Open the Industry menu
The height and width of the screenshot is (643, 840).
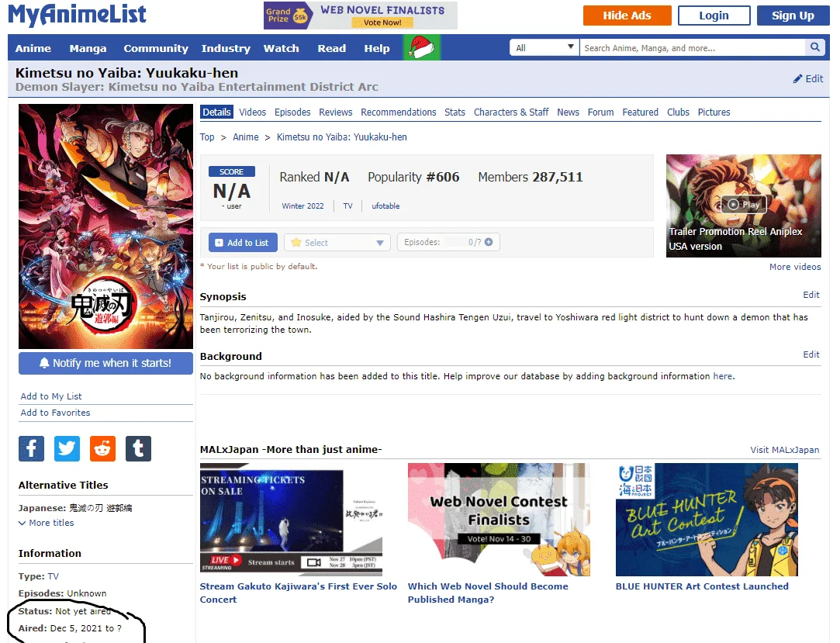pos(226,48)
